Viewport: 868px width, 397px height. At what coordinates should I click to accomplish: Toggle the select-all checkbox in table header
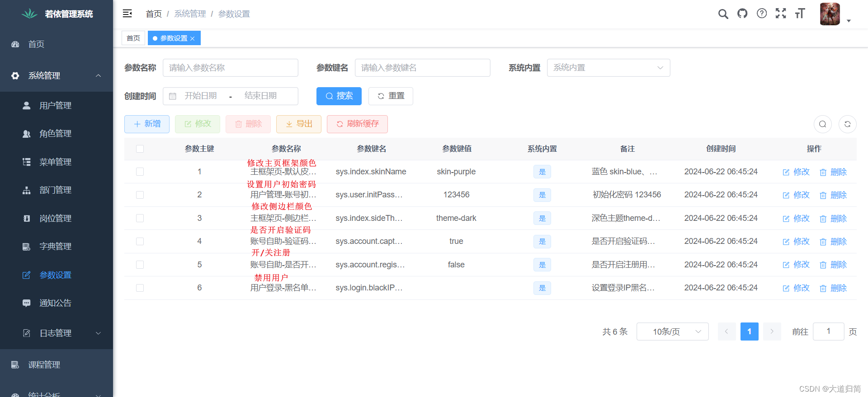click(140, 149)
